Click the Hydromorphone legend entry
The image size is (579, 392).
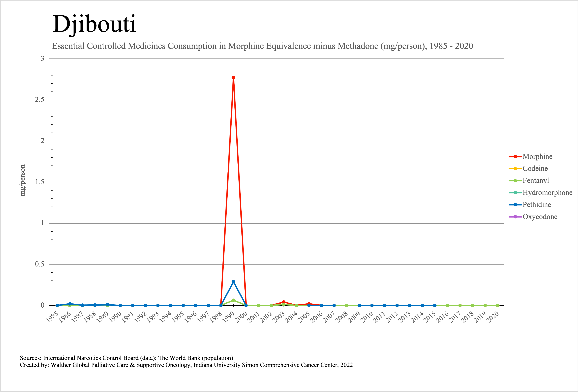tap(547, 193)
